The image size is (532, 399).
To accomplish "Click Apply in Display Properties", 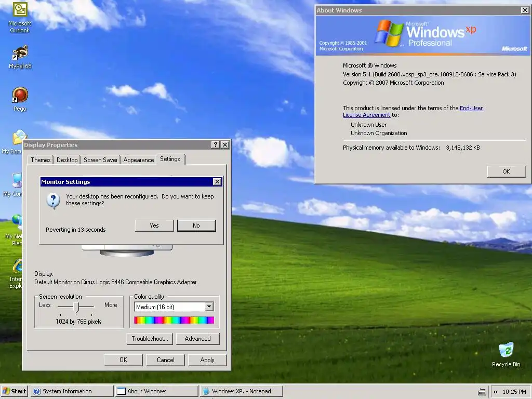I will pyautogui.click(x=207, y=360).
